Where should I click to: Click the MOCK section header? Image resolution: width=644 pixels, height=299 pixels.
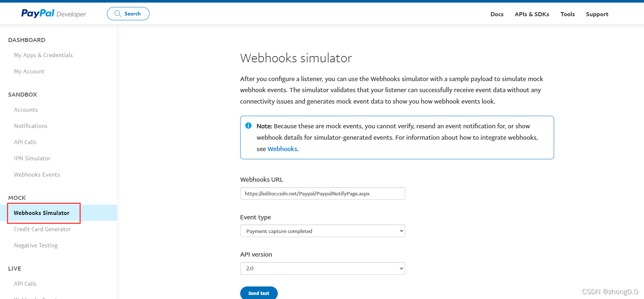point(17,198)
